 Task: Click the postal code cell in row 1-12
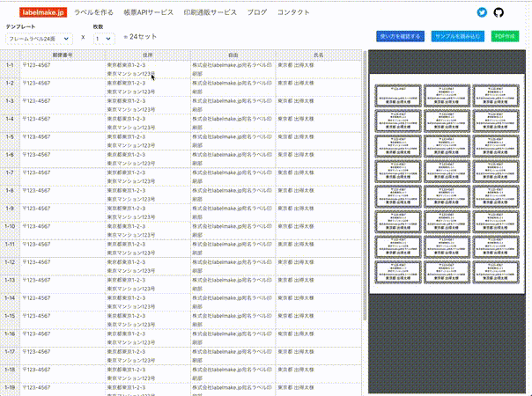pos(63,266)
